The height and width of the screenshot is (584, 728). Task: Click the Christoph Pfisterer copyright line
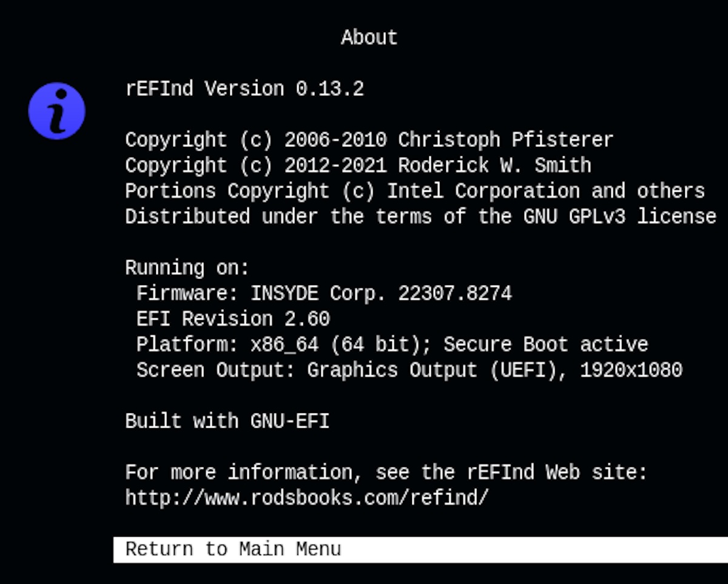[369, 140]
